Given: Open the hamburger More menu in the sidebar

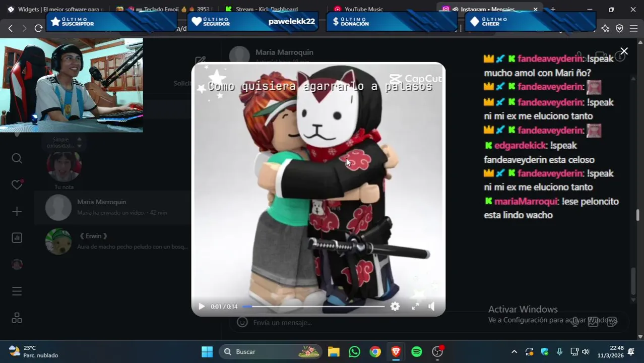Looking at the screenshot, I should tap(17, 291).
